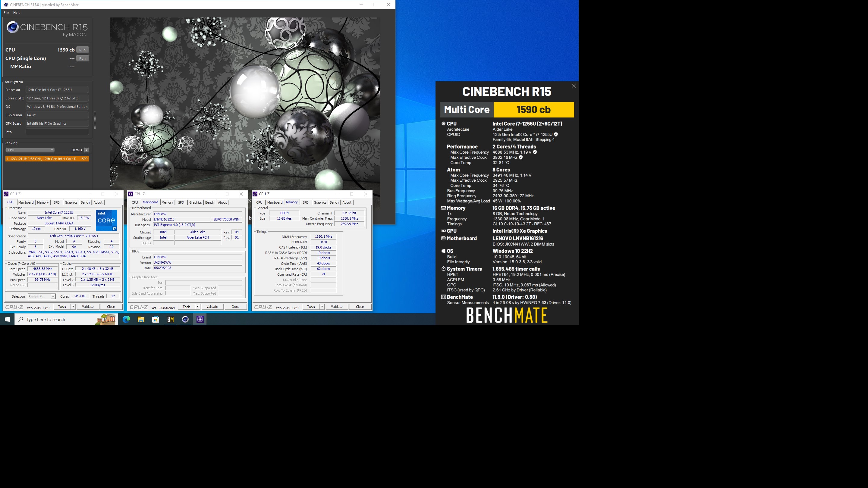Open Mainboard tab in CPU-Z CPU window
Screen dimensions: 868x488
click(26, 202)
